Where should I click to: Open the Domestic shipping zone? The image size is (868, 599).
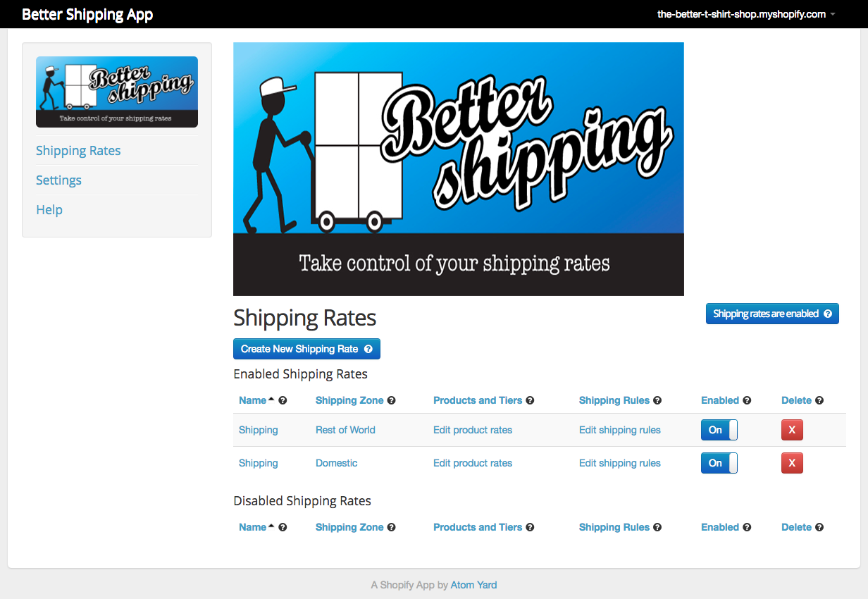pos(337,463)
